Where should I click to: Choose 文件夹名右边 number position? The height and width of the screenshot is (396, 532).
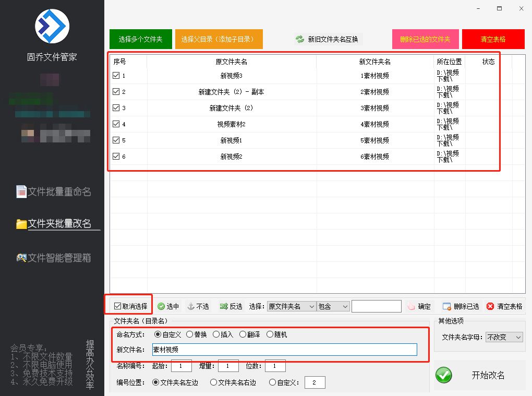pos(213,382)
